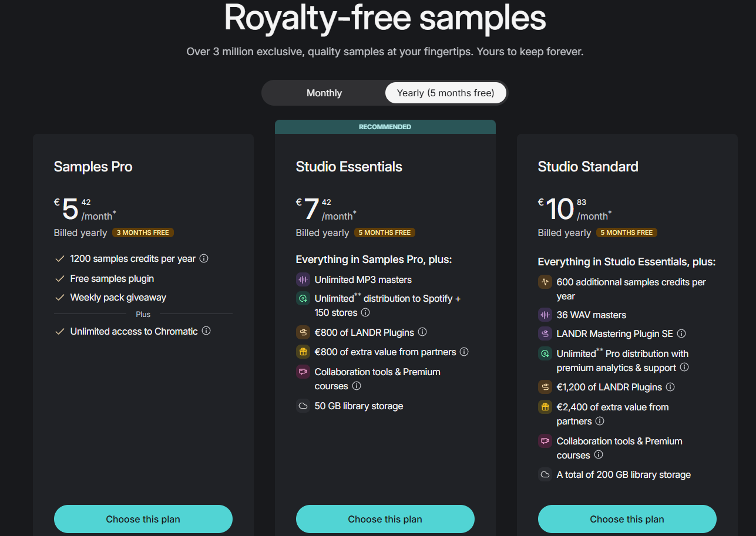The height and width of the screenshot is (536, 756).
Task: Open the info tooltip for 1200 samples credits
Action: coord(204,258)
